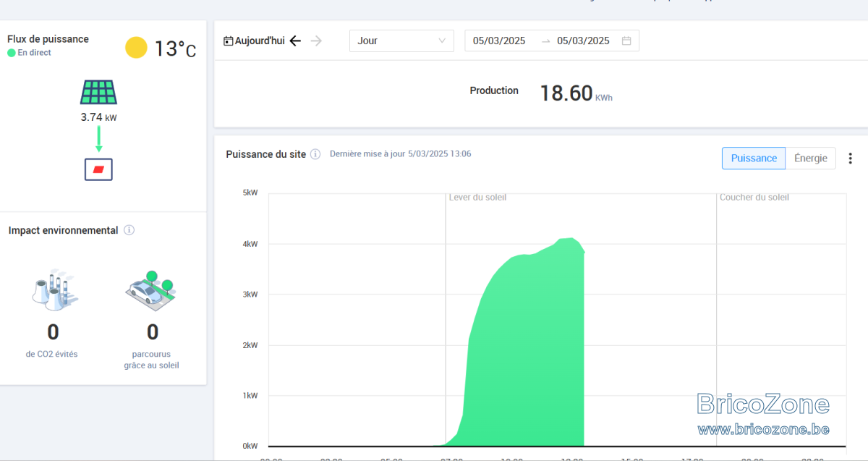The image size is (868, 461).
Task: Click the red inverter icon
Action: 98,169
